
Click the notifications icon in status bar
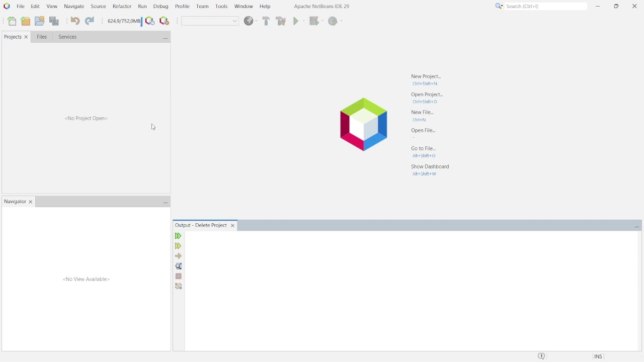542,357
